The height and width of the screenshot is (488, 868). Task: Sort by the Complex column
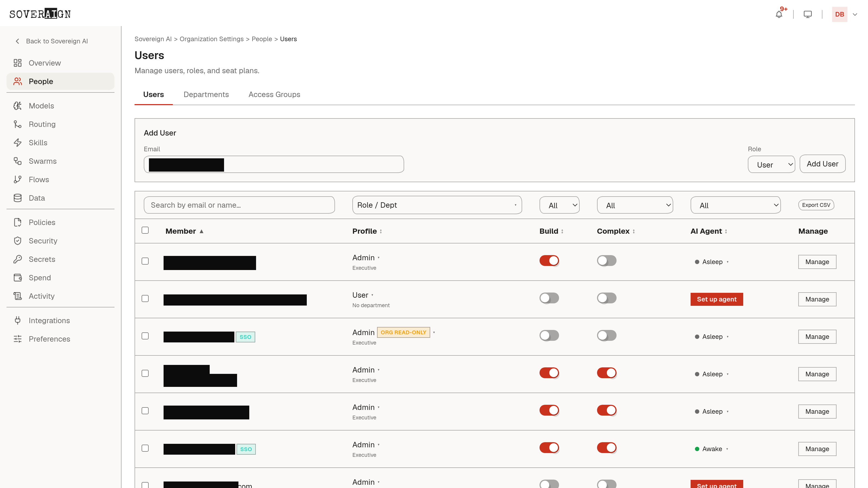tap(616, 231)
